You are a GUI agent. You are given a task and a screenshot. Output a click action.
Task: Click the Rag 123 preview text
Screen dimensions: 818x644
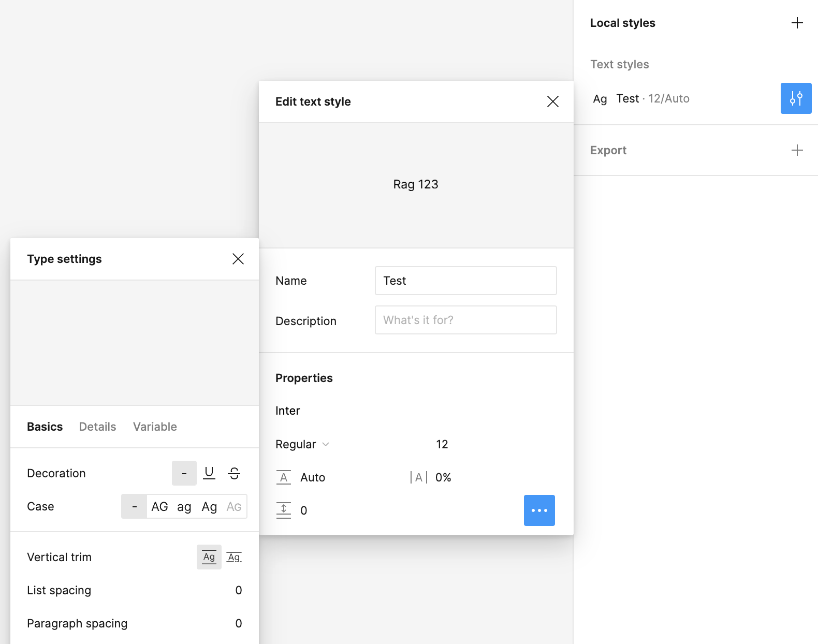click(x=416, y=184)
